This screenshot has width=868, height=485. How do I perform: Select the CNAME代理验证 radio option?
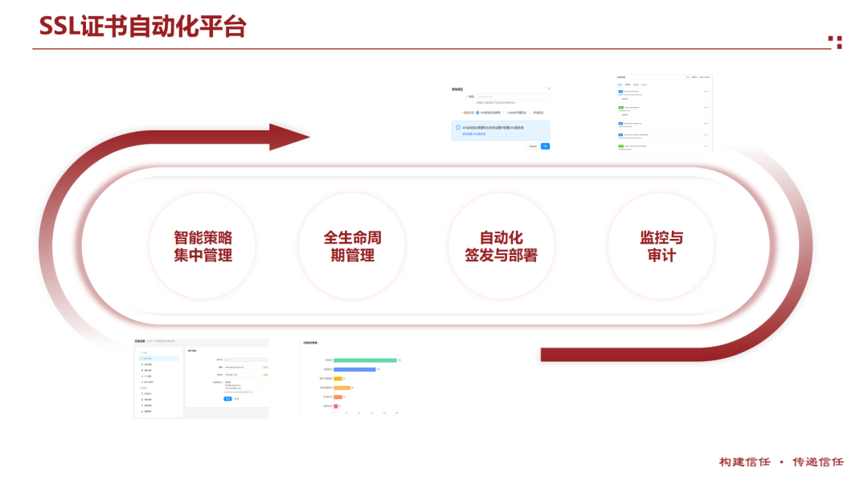(x=505, y=113)
